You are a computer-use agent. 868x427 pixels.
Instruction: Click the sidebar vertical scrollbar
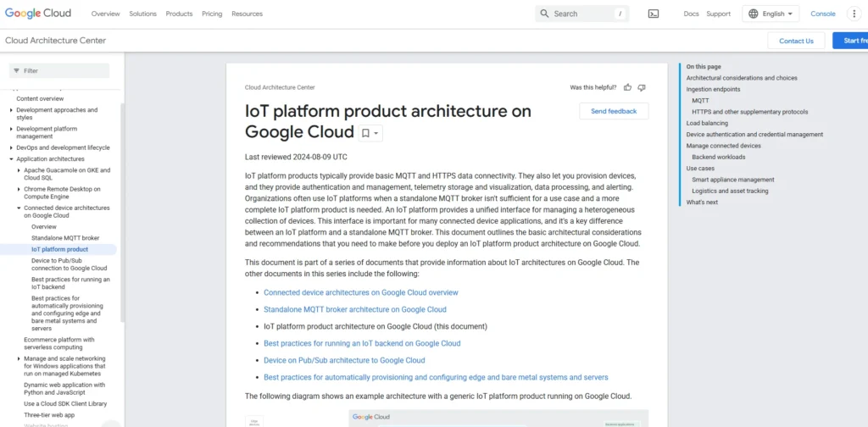pos(122,213)
